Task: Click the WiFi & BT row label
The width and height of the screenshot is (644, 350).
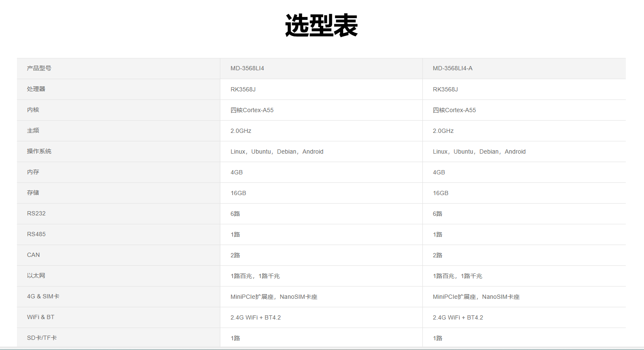Action: pyautogui.click(x=41, y=317)
